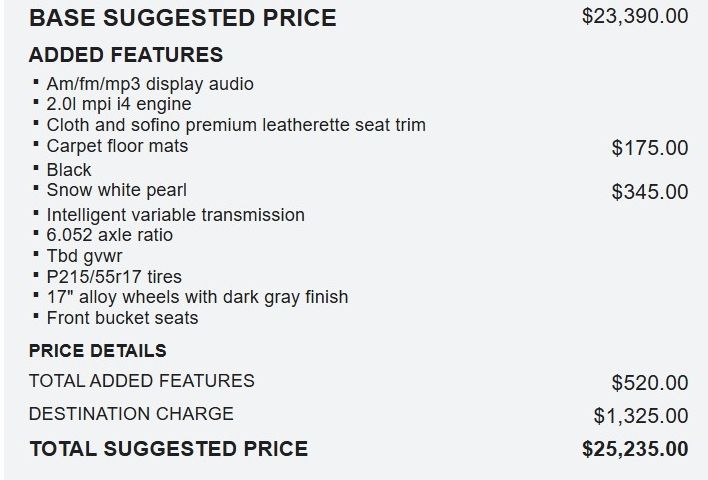Click the Added Features heading

pyautogui.click(x=126, y=55)
